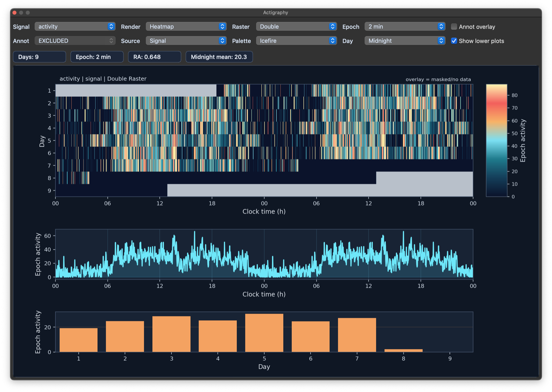This screenshot has width=552, height=392.
Task: Choose a different Palette from Icefire dropdown
Action: tap(296, 41)
